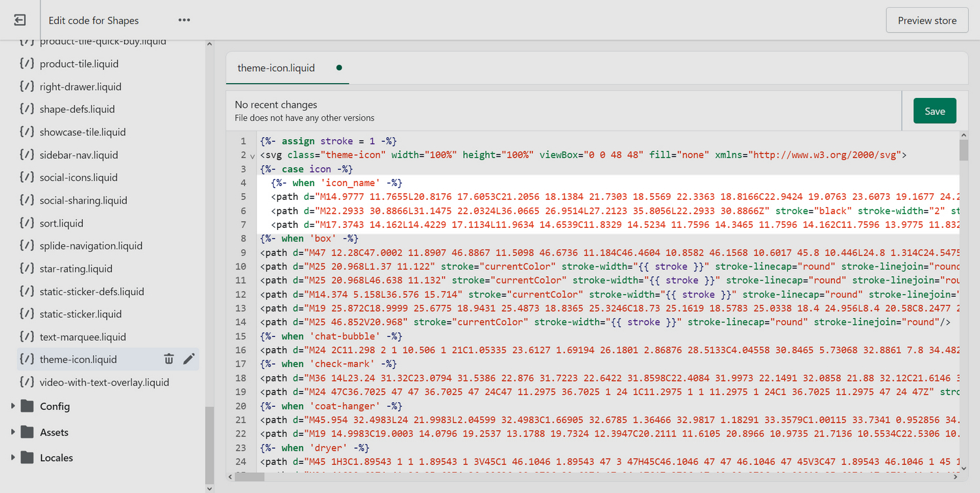The image size is (980, 493).
Task: Click the video-with-text-overlay.liquid file icon
Action: click(x=26, y=382)
